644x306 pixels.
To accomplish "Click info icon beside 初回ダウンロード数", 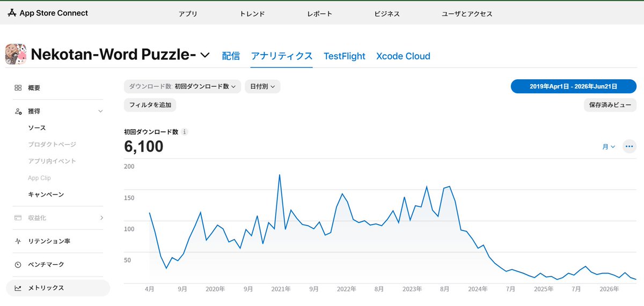I will [185, 131].
